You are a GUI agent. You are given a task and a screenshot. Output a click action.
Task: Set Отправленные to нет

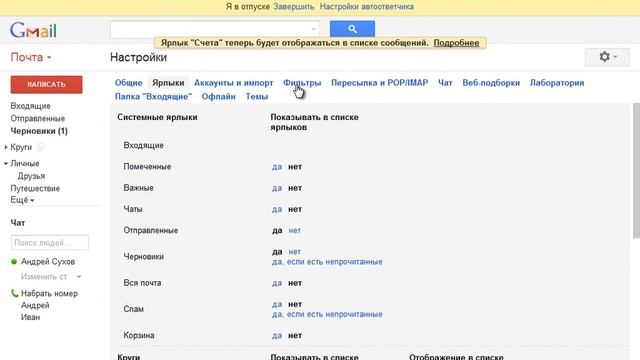click(x=295, y=231)
